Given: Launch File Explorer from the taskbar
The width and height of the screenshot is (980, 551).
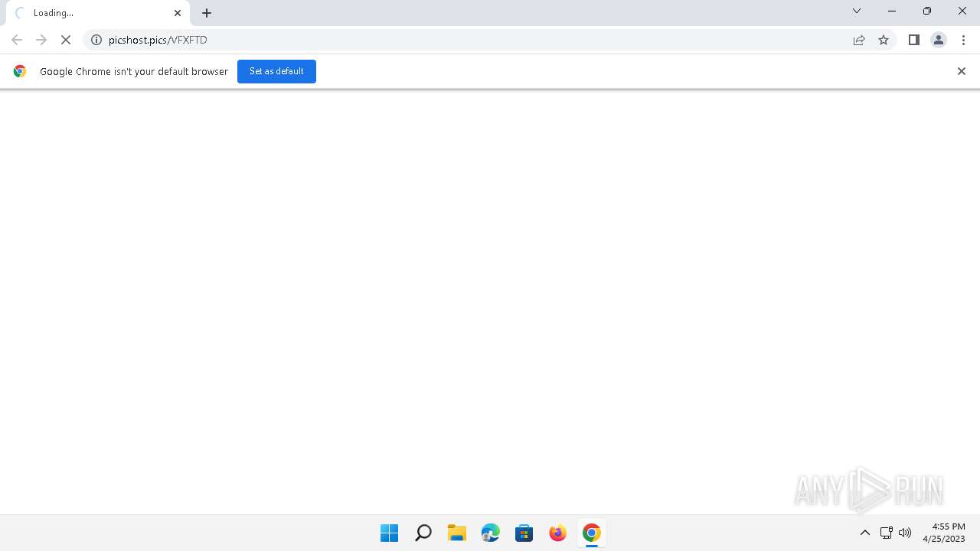Looking at the screenshot, I should [x=457, y=533].
